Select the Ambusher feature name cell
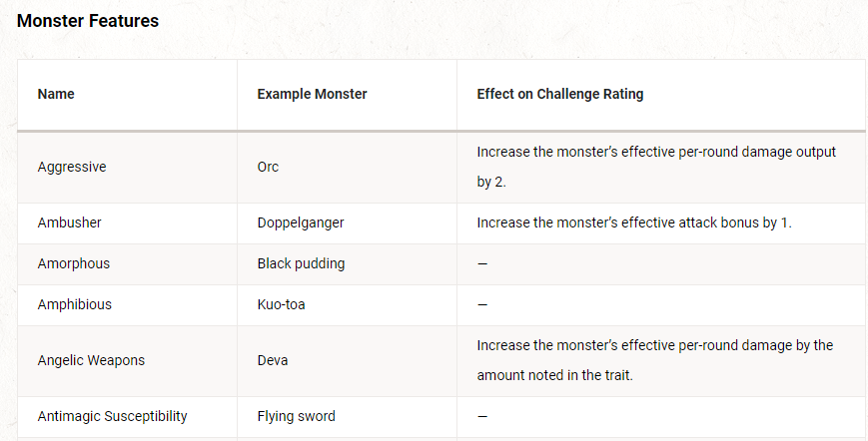Viewport: 868px width, 441px height. (69, 223)
